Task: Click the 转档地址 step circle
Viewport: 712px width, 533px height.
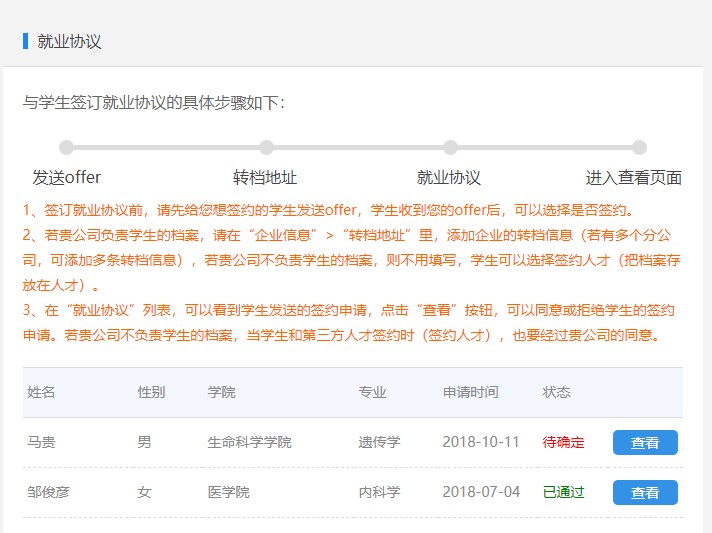Action: (266, 148)
